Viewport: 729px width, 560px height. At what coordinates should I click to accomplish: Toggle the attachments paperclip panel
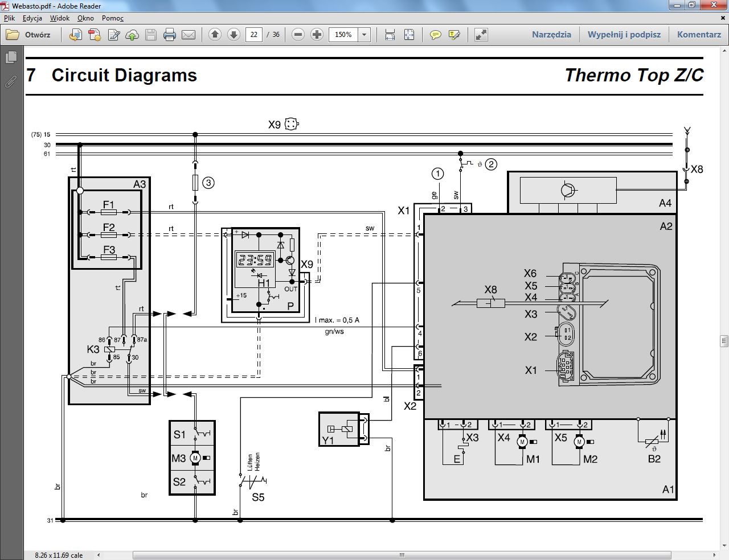pos(10,81)
